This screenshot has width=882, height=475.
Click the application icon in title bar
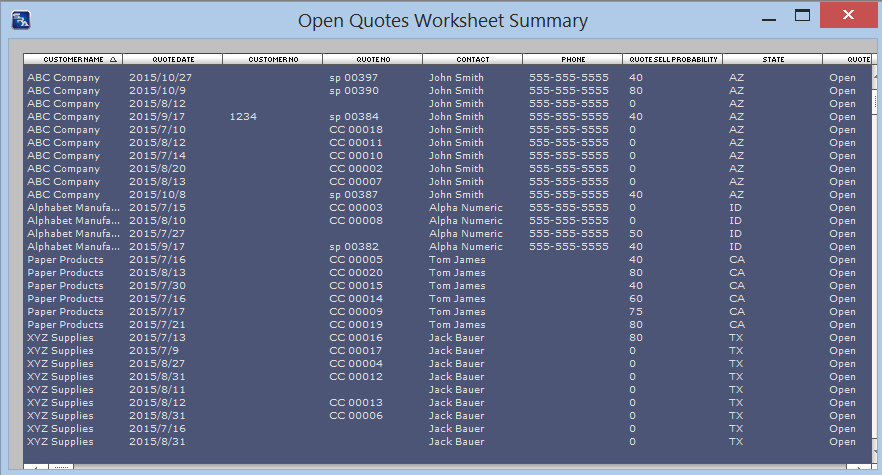tap(20, 19)
